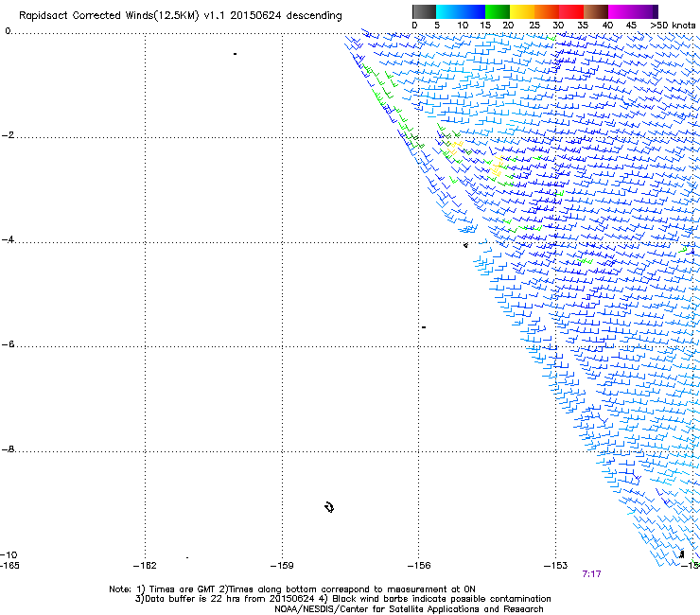The width and height of the screenshot is (700, 615).
Task: Select the brown 35-40 knots swatch
Action: point(596,11)
